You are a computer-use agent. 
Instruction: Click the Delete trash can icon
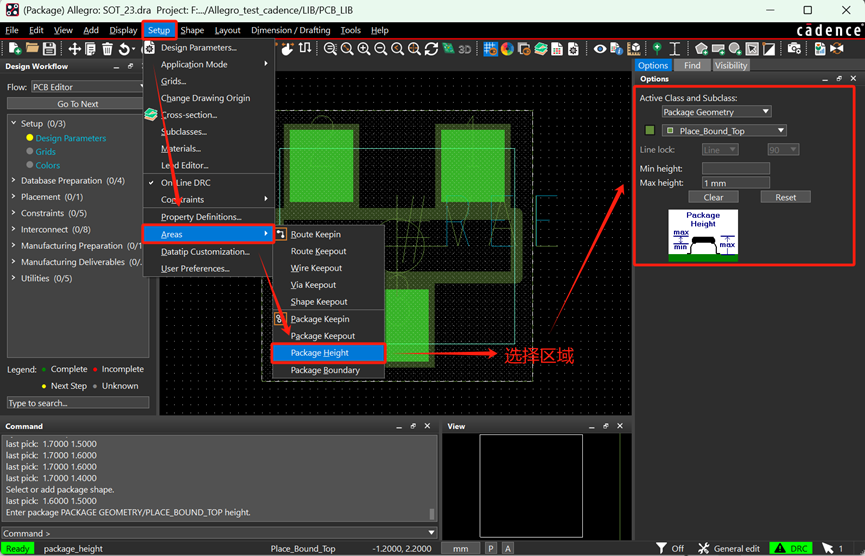click(107, 49)
